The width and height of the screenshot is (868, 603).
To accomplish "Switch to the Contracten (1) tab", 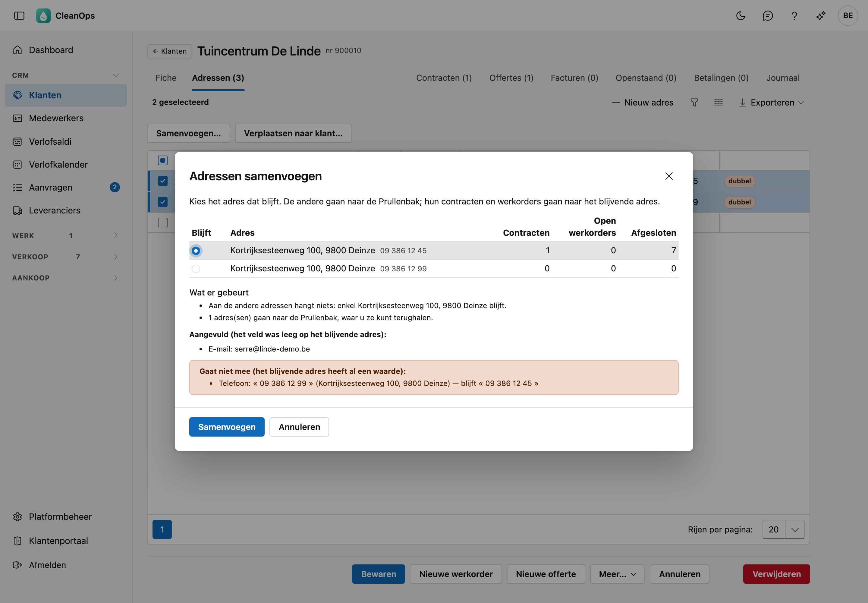I will 444,78.
